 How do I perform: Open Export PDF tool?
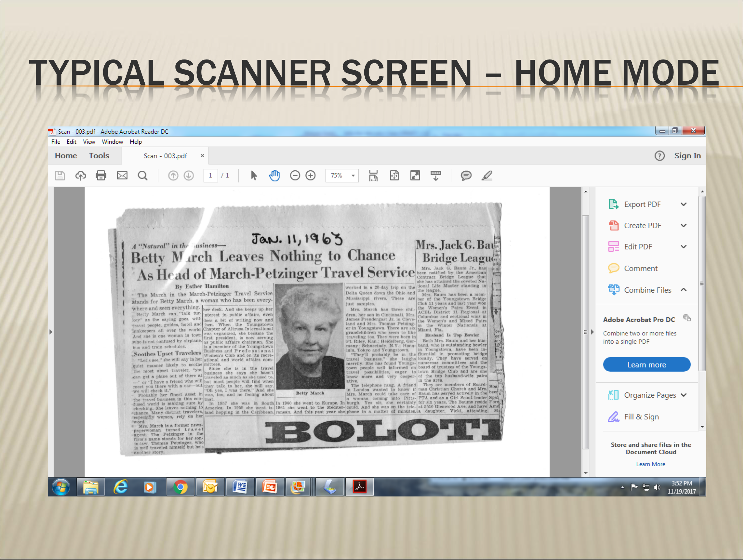click(642, 204)
